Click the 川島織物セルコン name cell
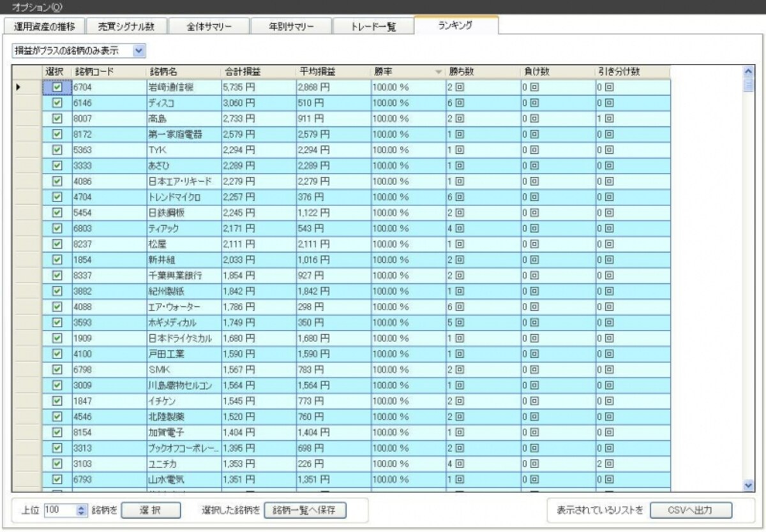Screen dimensions: 766x532 coord(183,385)
